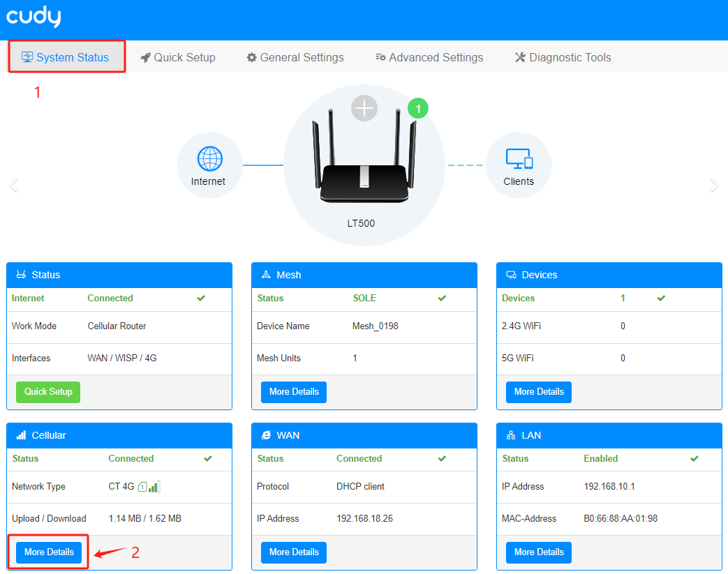Open More Details in Cellular panel
The height and width of the screenshot is (574, 728).
pos(49,552)
